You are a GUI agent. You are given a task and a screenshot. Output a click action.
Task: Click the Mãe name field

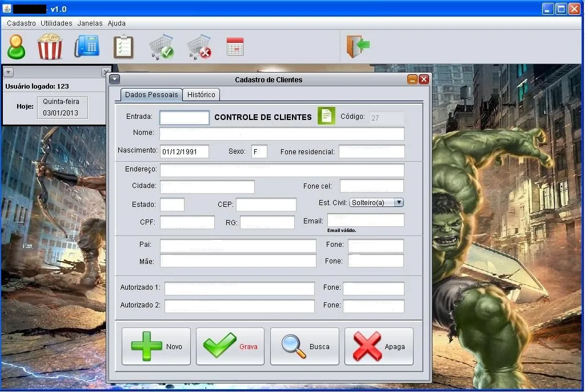(238, 261)
